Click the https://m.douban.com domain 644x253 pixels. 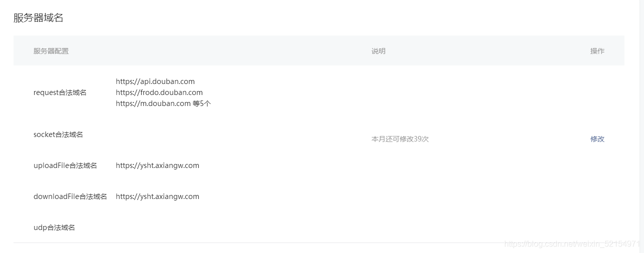pyautogui.click(x=153, y=104)
